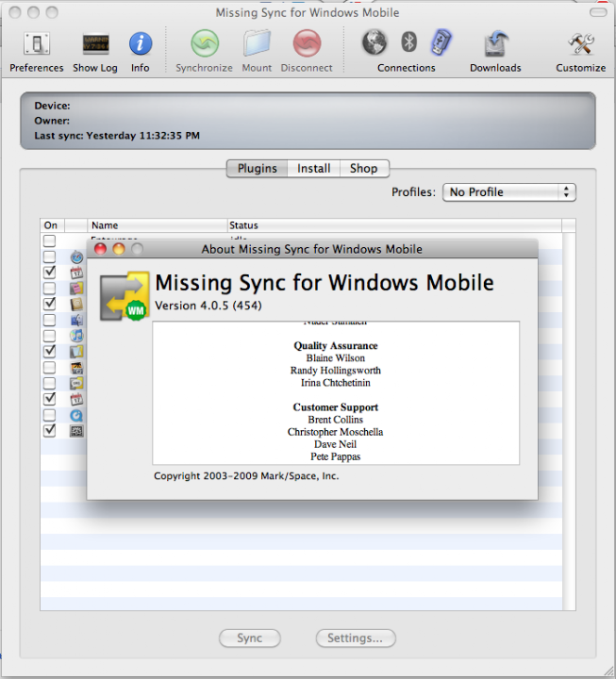Minimize the About window with yellow button
The image size is (616, 679).
(x=119, y=249)
